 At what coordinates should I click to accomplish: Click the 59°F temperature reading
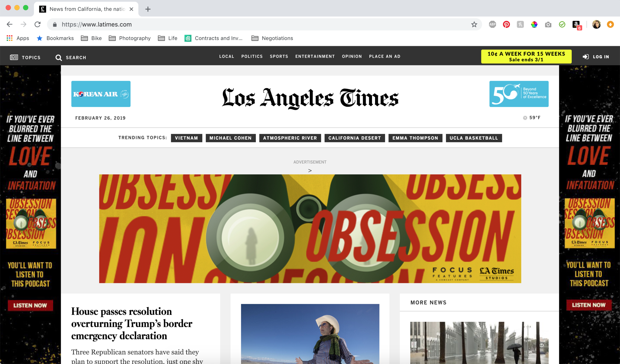[x=535, y=118]
